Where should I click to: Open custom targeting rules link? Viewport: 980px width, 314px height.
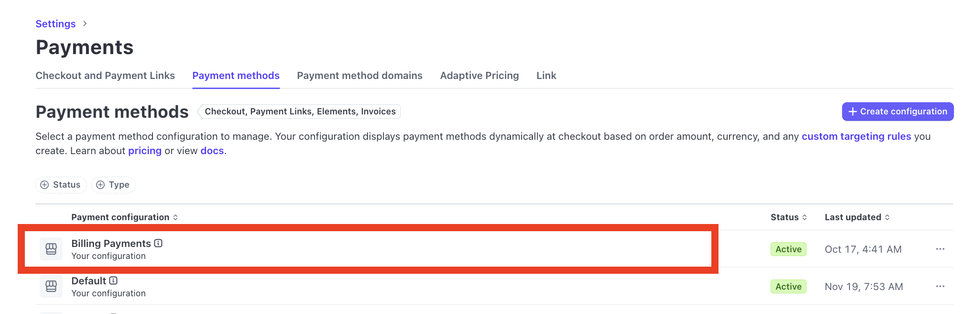tap(856, 136)
